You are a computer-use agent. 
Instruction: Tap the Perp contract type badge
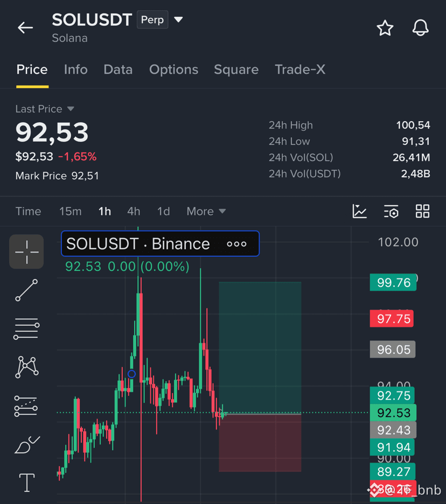pos(152,19)
